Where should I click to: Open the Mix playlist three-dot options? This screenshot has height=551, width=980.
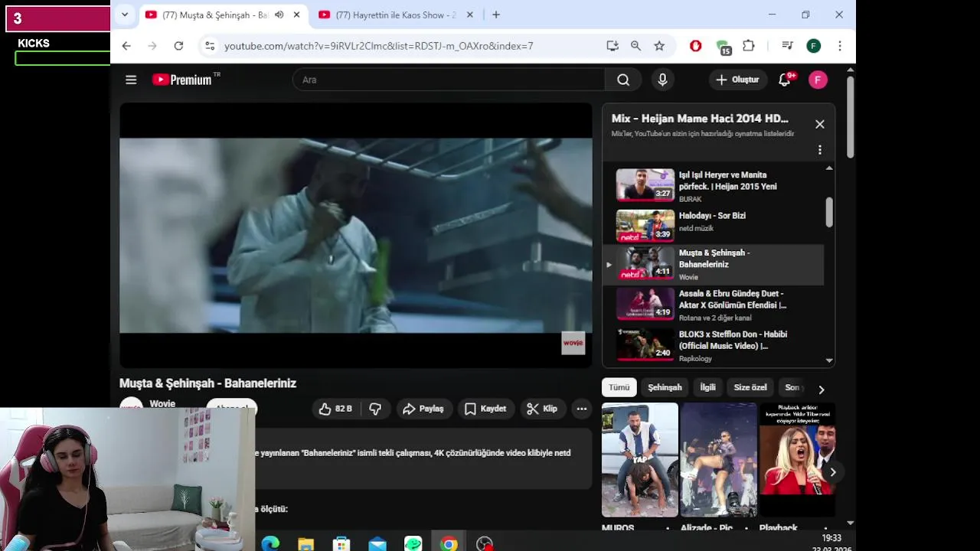click(820, 150)
